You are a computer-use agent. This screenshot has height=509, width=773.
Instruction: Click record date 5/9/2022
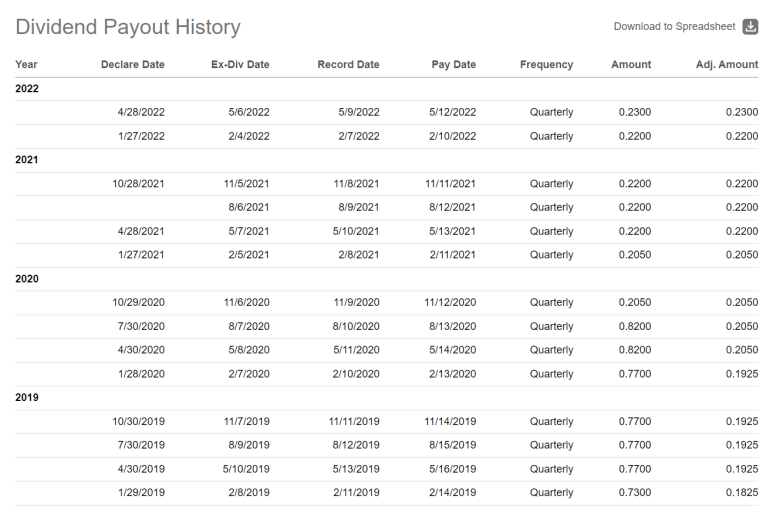[359, 112]
